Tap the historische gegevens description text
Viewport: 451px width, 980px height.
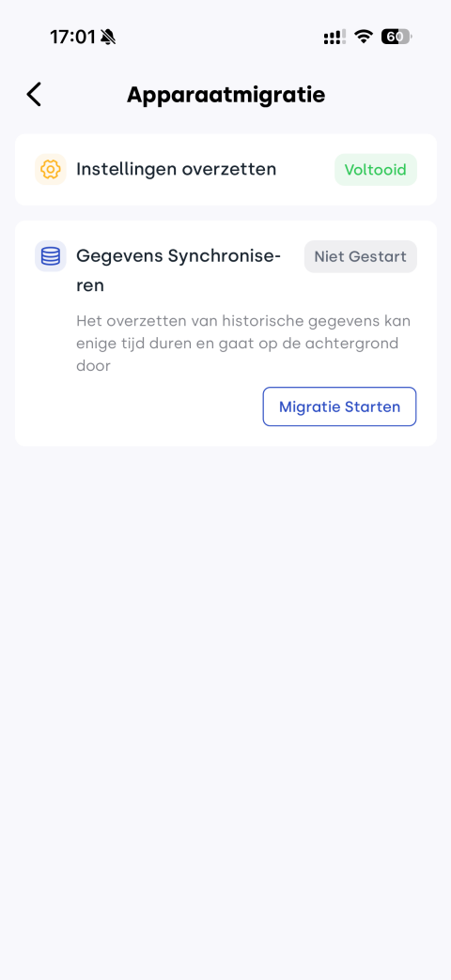point(244,344)
